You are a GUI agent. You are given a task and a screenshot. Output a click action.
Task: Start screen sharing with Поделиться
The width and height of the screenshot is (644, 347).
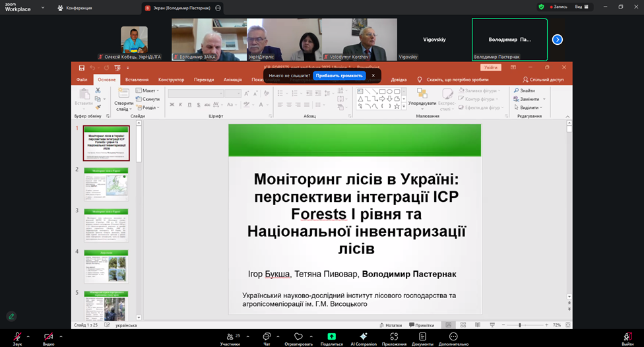coord(331,336)
